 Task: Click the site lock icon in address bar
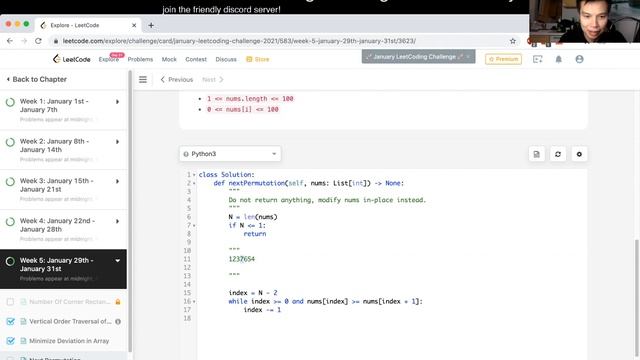pyautogui.click(x=56, y=41)
